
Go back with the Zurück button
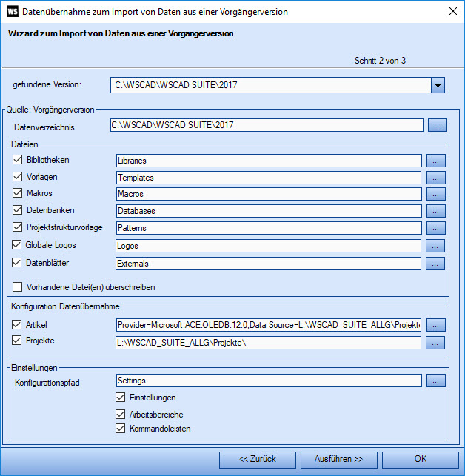(x=258, y=460)
